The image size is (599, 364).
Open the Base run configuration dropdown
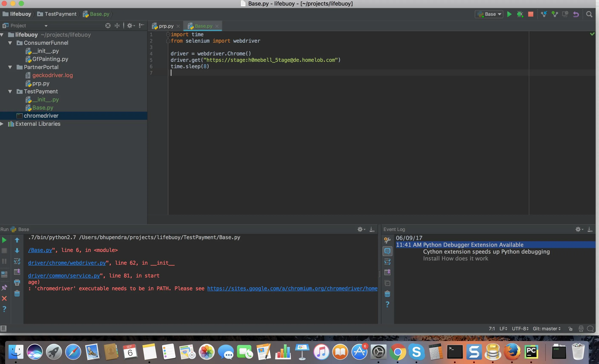489,14
